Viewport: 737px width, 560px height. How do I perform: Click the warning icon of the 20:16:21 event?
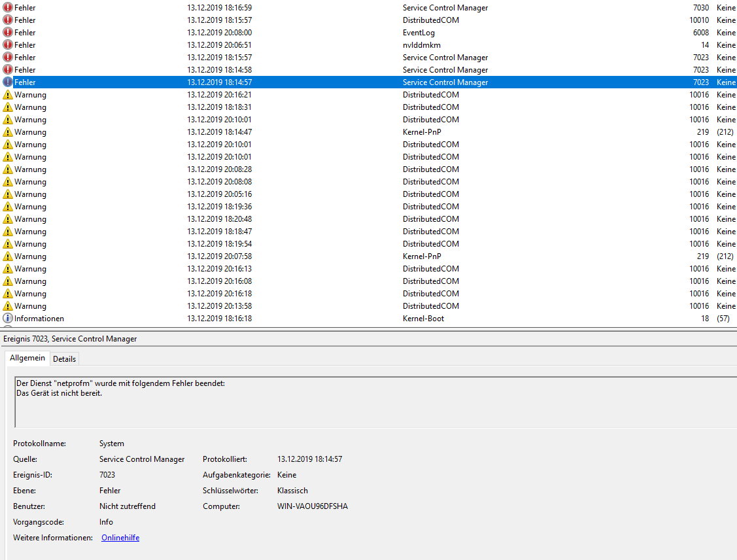tap(8, 94)
